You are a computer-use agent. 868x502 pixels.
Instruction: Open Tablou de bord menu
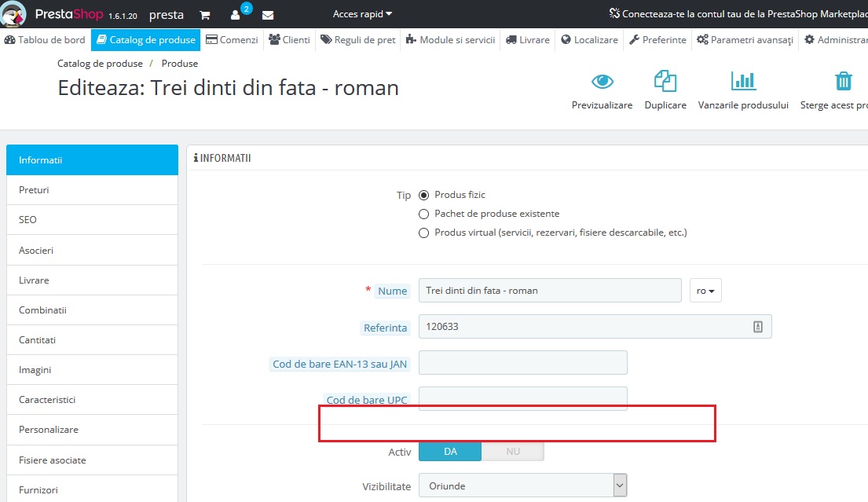tap(45, 40)
